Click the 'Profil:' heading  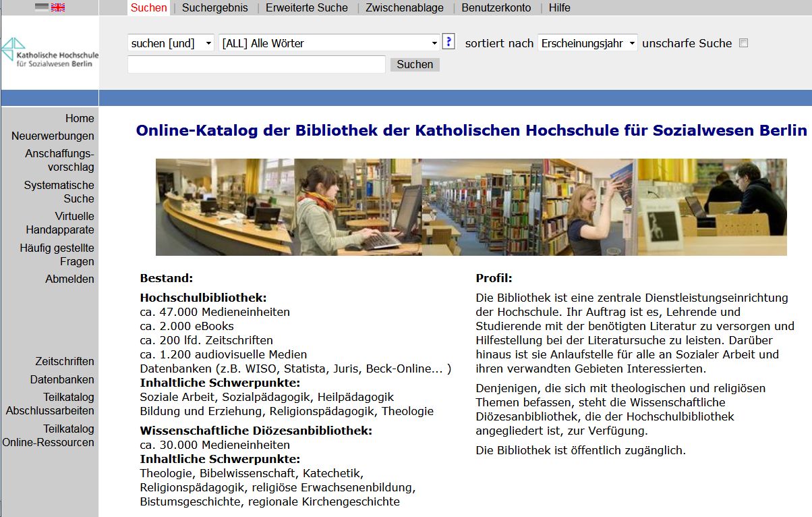[494, 278]
